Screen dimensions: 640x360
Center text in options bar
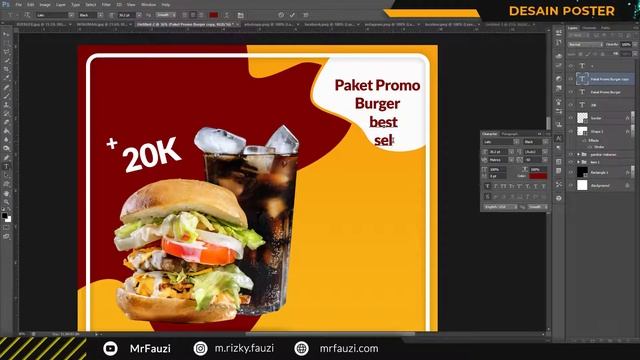[193, 15]
